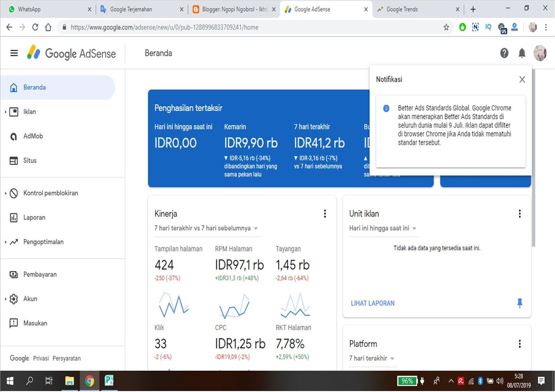555x392 pixels.
Task: Open the Chrome three-dot menu
Action: coord(546,27)
